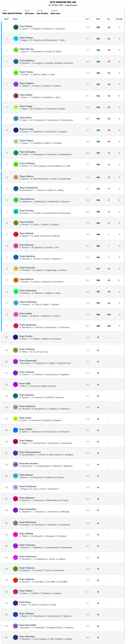The height and width of the screenshot is (644, 125).
Task: Open the Tiebreak 'Back nine' selector
Action: [55, 14]
